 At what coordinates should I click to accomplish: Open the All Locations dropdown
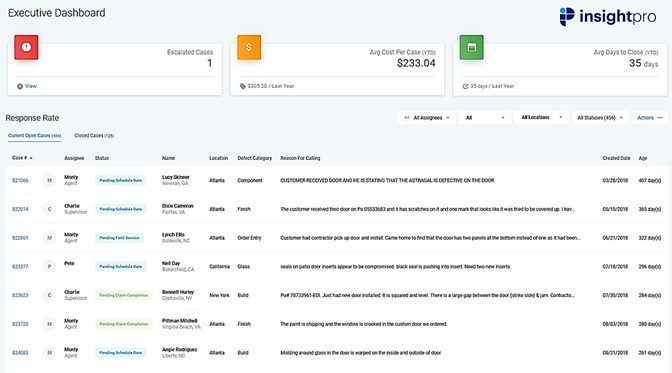click(x=541, y=117)
